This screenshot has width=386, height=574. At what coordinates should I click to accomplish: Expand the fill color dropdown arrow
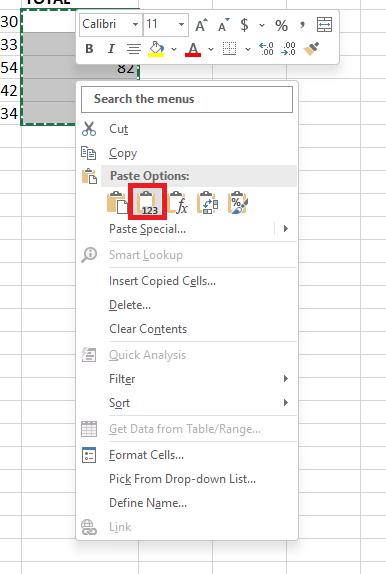click(174, 49)
